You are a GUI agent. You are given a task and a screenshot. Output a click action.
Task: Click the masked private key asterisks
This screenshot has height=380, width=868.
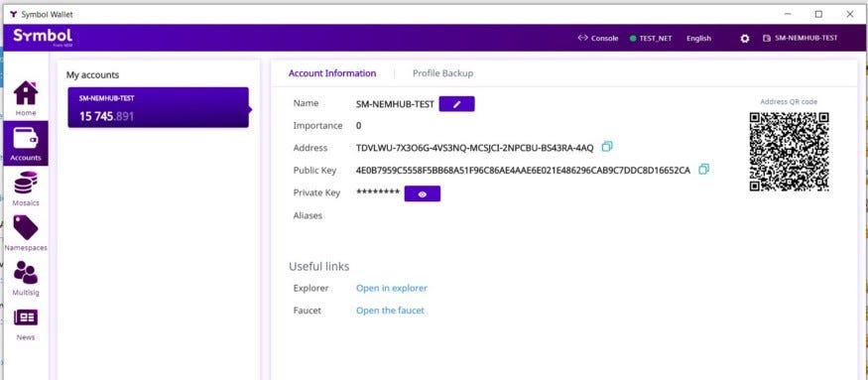[378, 192]
